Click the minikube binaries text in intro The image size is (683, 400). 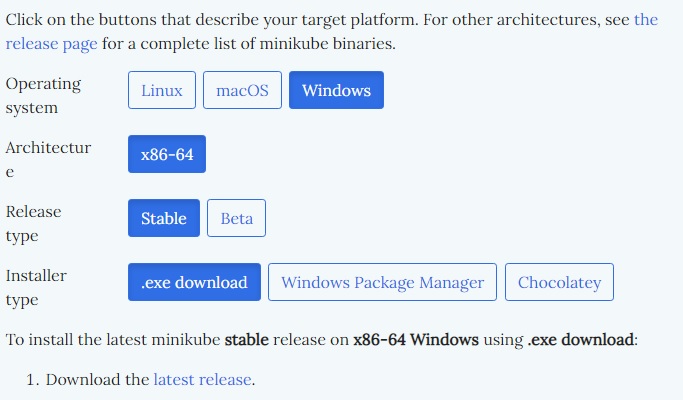pyautogui.click(x=337, y=44)
